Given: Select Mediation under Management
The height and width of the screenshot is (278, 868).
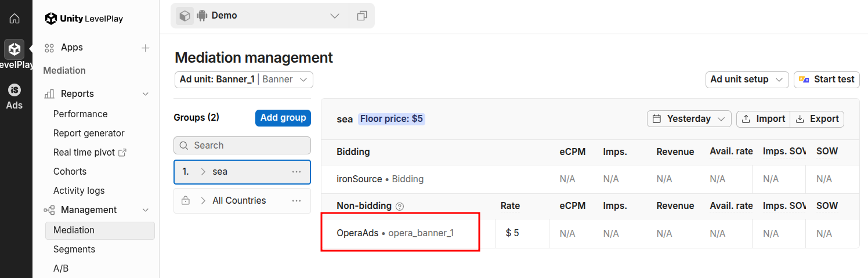Looking at the screenshot, I should pyautogui.click(x=100, y=230).
